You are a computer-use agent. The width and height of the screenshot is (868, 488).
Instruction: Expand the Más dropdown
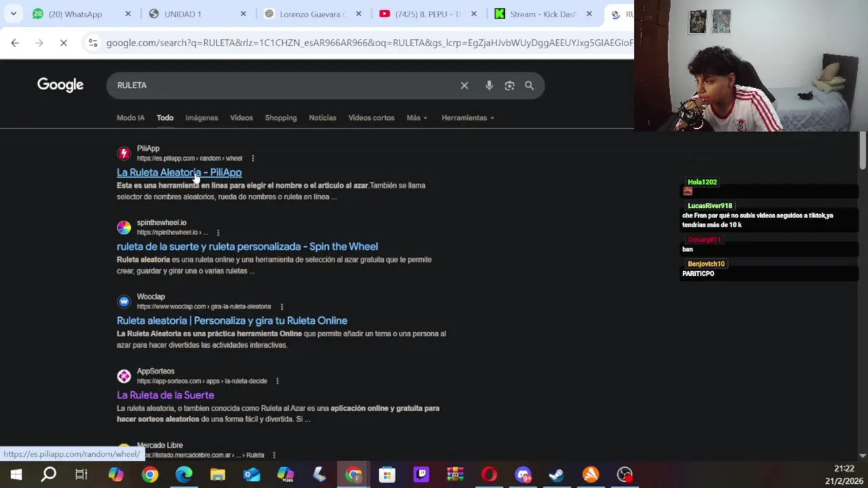pyautogui.click(x=416, y=117)
